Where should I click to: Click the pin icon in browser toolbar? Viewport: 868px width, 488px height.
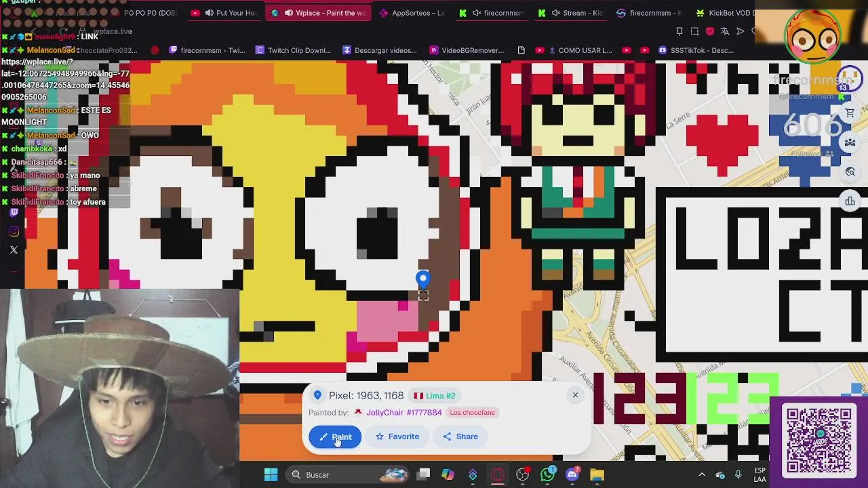pos(679,31)
